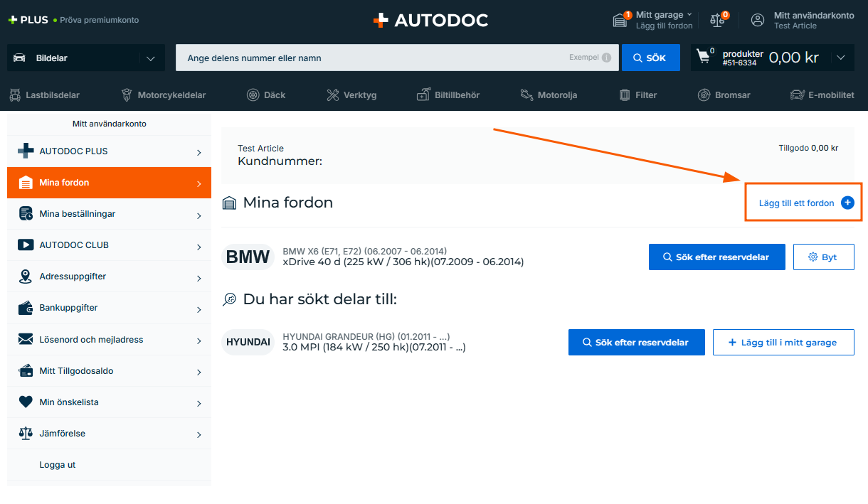
Task: Go to Däck category
Action: 266,95
